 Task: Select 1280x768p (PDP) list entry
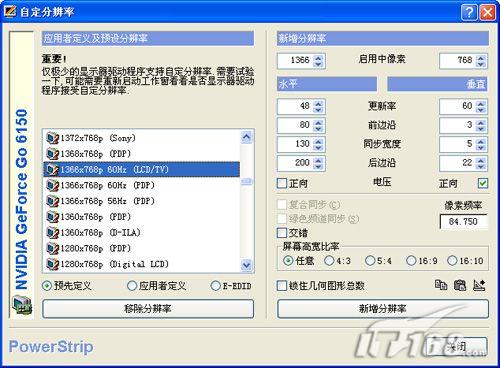click(x=142, y=248)
